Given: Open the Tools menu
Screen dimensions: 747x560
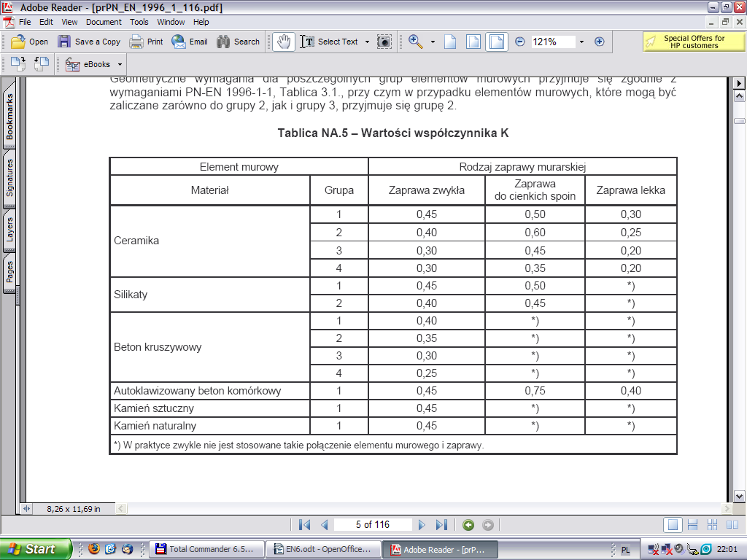Looking at the screenshot, I should (x=139, y=22).
